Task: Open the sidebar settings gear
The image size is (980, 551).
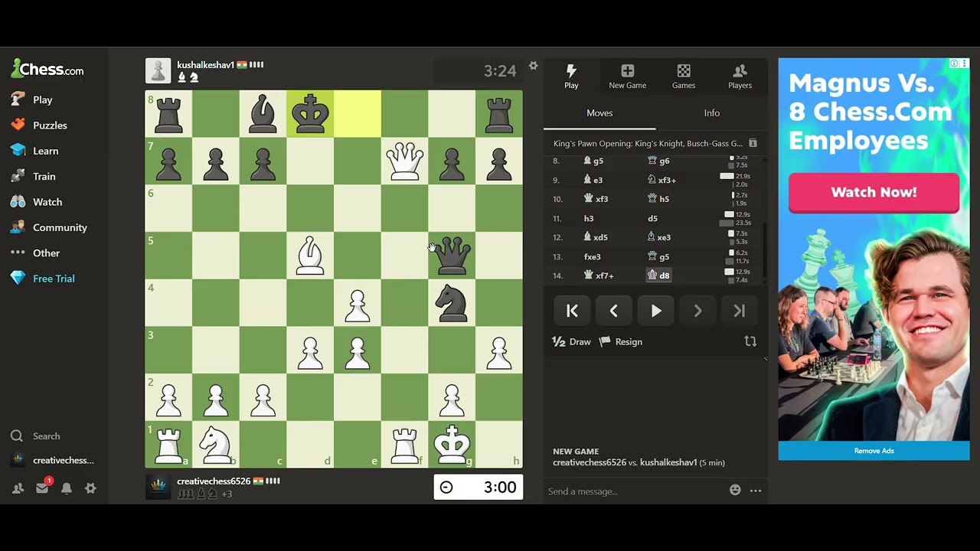Action: coord(90,488)
